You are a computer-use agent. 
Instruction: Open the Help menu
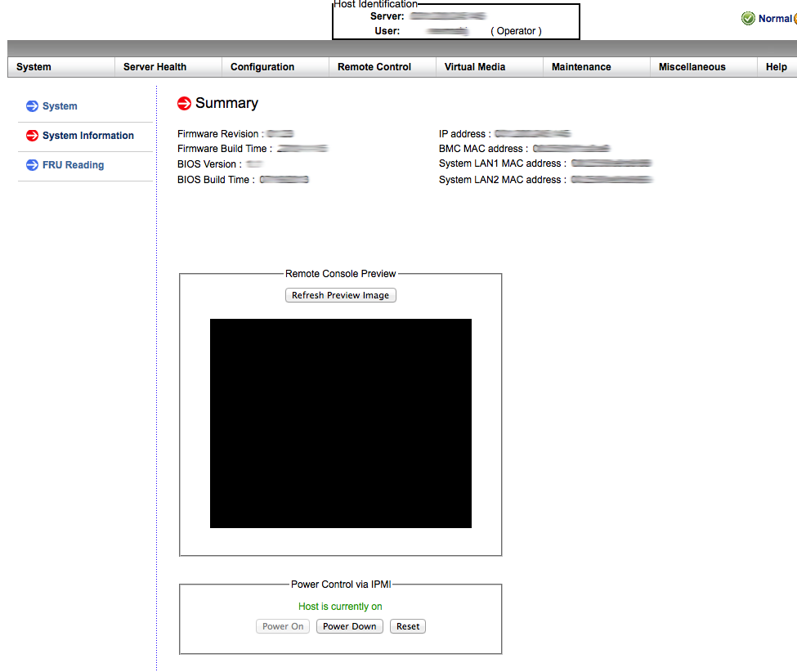pos(776,67)
